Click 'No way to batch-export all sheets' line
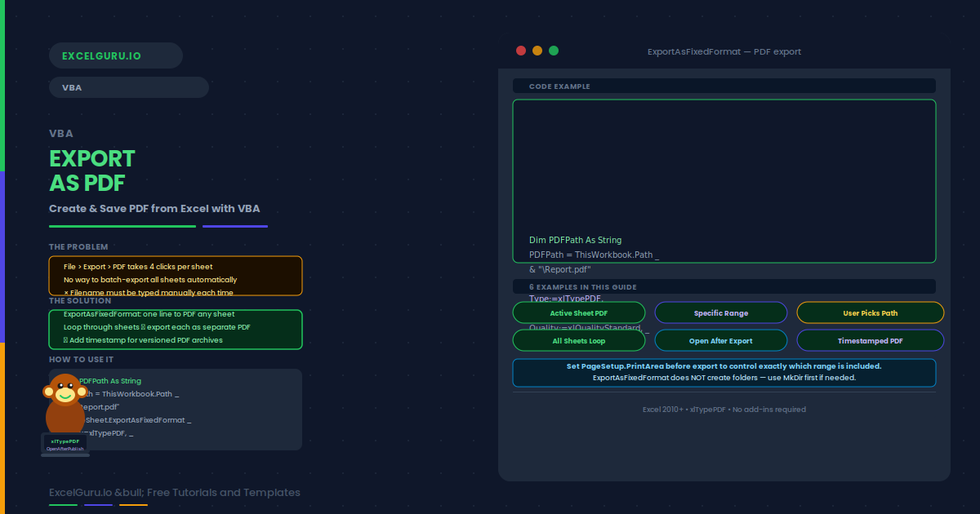This screenshot has height=514, width=980. (x=150, y=280)
